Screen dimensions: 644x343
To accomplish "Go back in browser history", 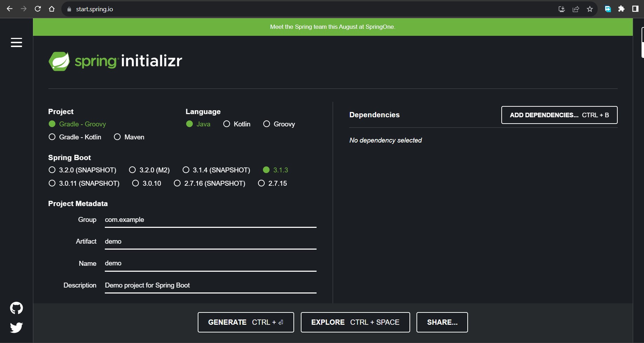I will pos(9,9).
